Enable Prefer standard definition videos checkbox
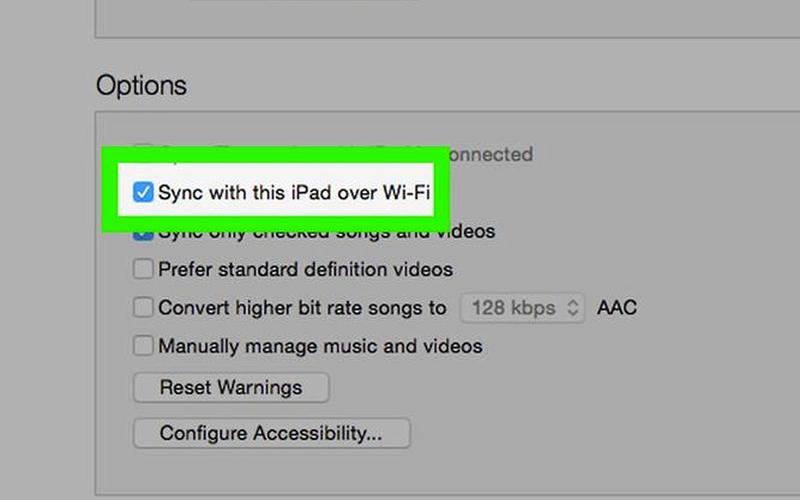The height and width of the screenshot is (500, 800). pos(143,269)
